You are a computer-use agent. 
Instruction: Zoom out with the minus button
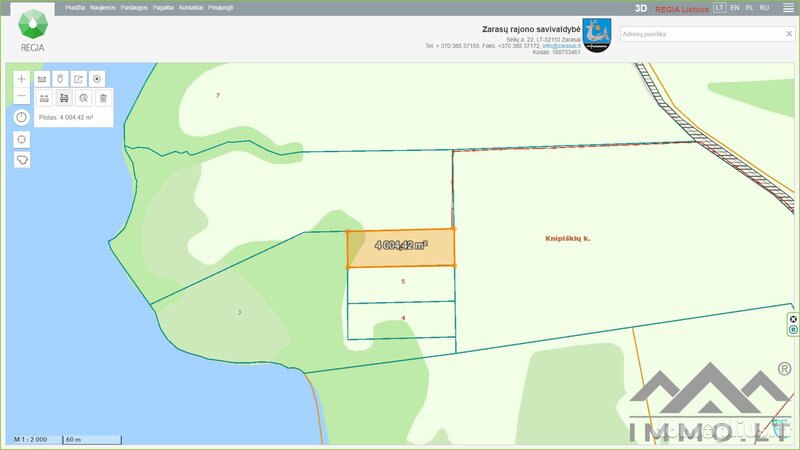pos(21,96)
